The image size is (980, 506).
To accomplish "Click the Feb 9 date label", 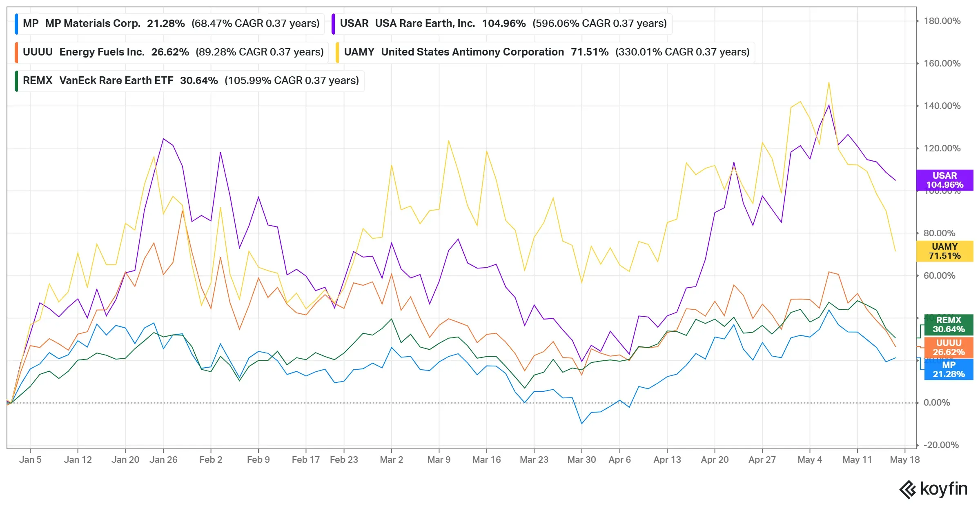I will tap(258, 460).
